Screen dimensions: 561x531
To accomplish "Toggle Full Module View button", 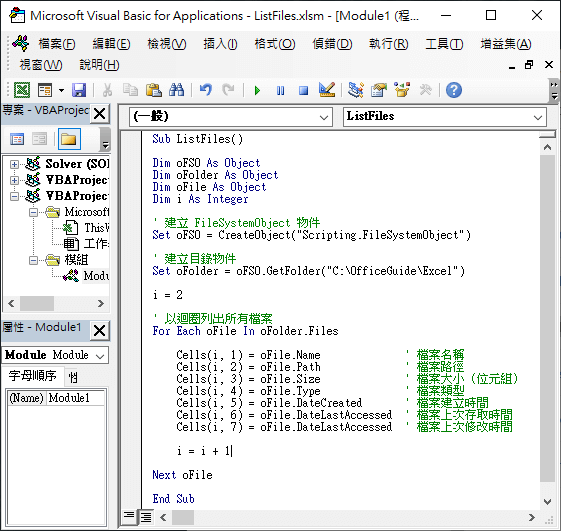I will 145,517.
